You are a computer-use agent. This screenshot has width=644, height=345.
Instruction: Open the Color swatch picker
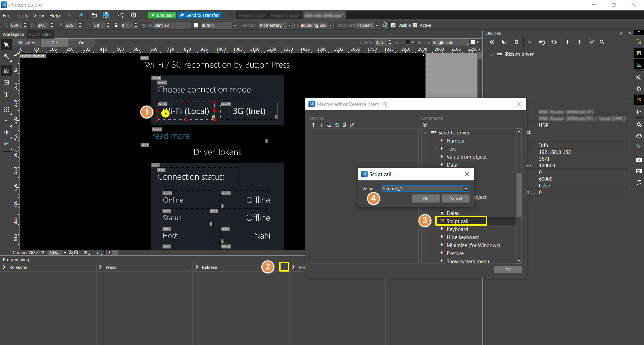tap(410, 43)
